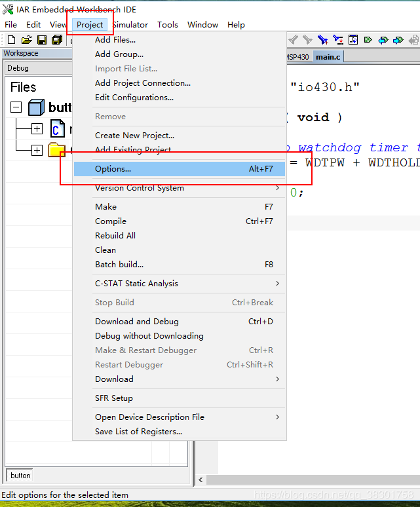Click the "io430.h" include text in editor
The width and height of the screenshot is (420, 507).
(x=325, y=87)
